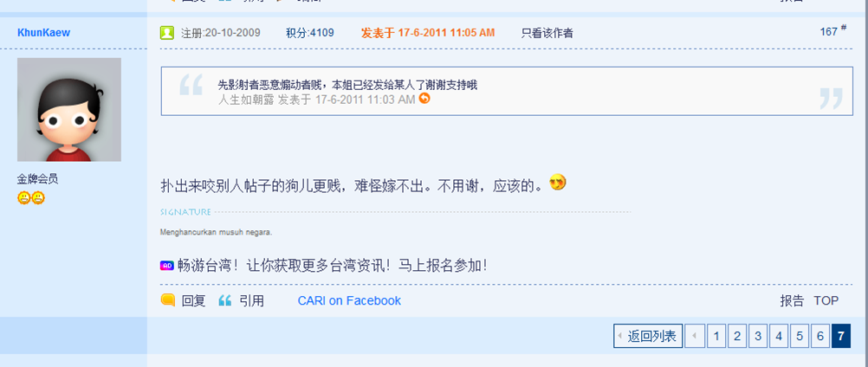Click the yellow reply speech bubble icon
Screen dimensions: 868x367
coord(168,300)
